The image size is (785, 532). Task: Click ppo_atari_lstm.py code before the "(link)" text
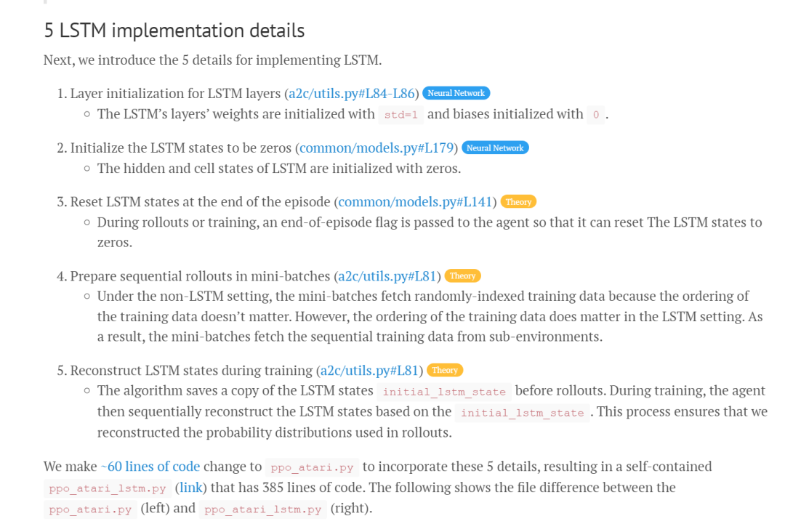(x=107, y=488)
